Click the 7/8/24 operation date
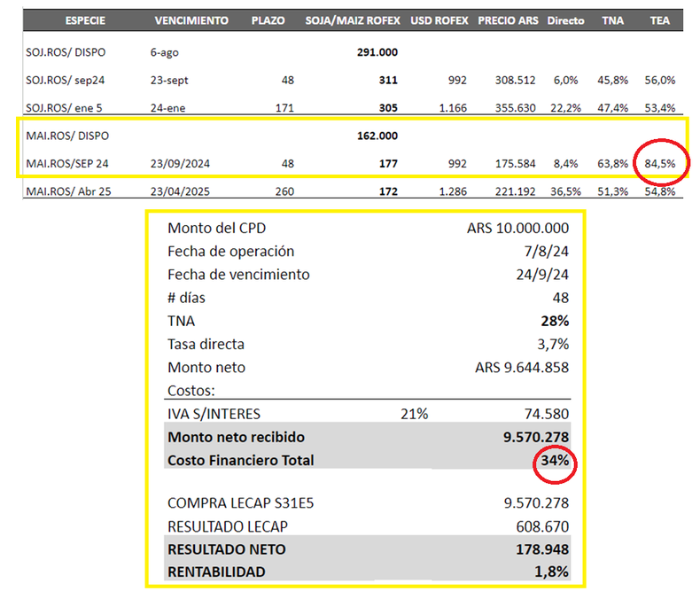700x599 pixels. [x=547, y=252]
